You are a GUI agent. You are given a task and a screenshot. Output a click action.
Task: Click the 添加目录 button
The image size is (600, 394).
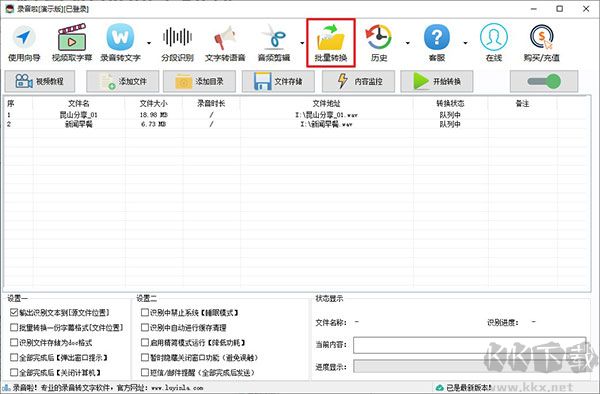[x=199, y=81]
